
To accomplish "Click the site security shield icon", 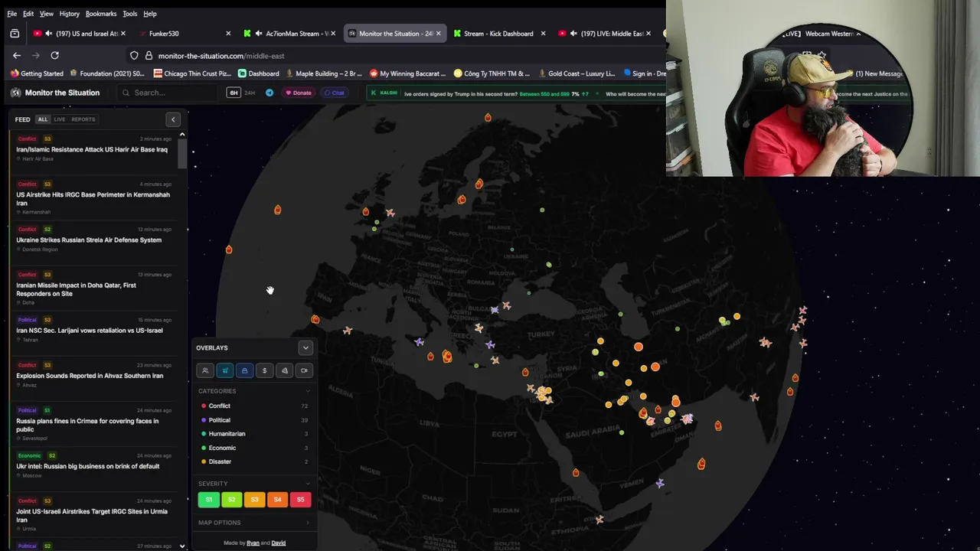I will [134, 56].
